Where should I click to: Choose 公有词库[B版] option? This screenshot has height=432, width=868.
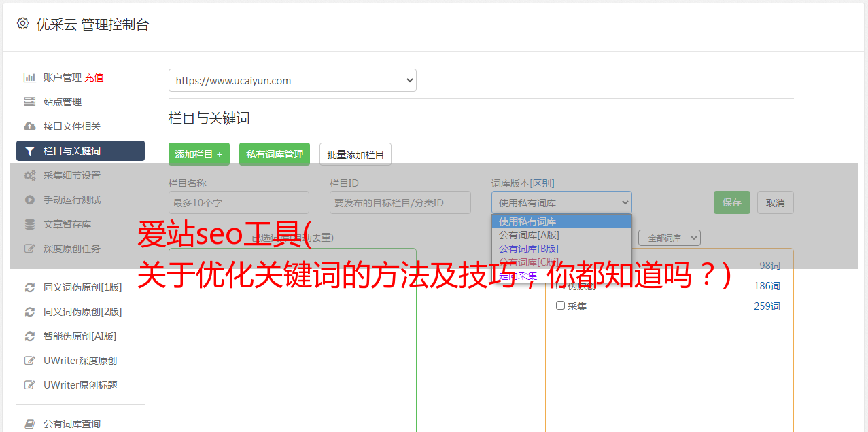(x=561, y=249)
